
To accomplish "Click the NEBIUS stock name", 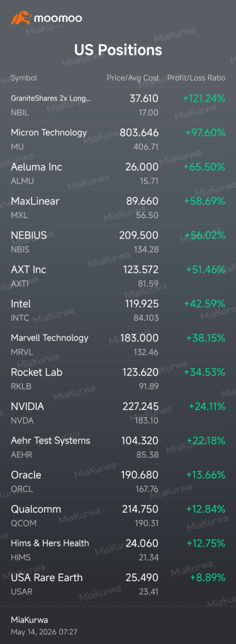I will [29, 235].
